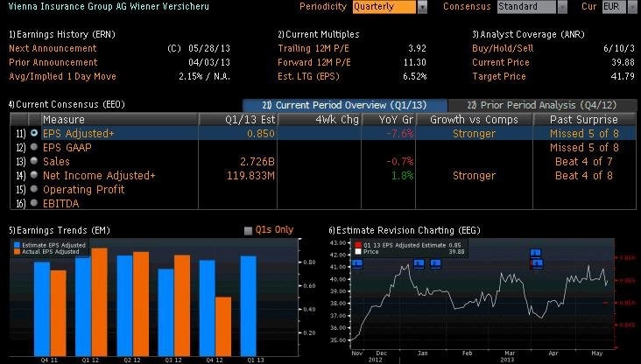Image resolution: width=641 pixels, height=364 pixels.
Task: Select the EBITDA radio button
Action: point(34,203)
